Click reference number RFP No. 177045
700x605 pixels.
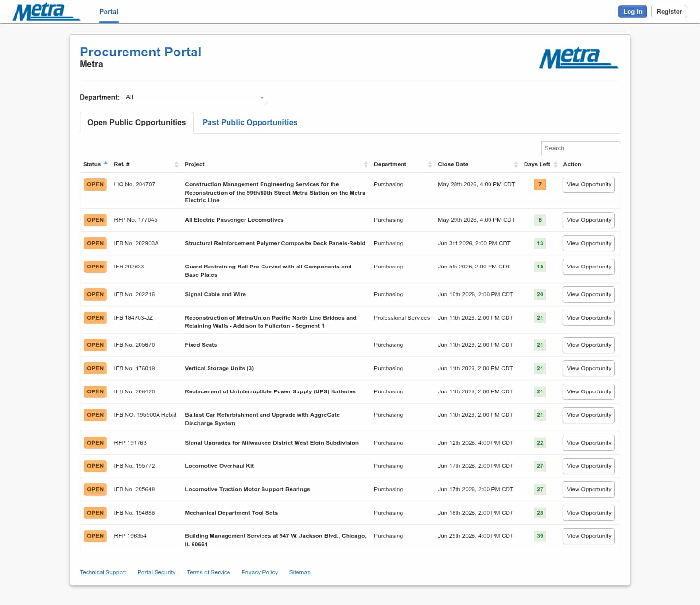(x=135, y=220)
